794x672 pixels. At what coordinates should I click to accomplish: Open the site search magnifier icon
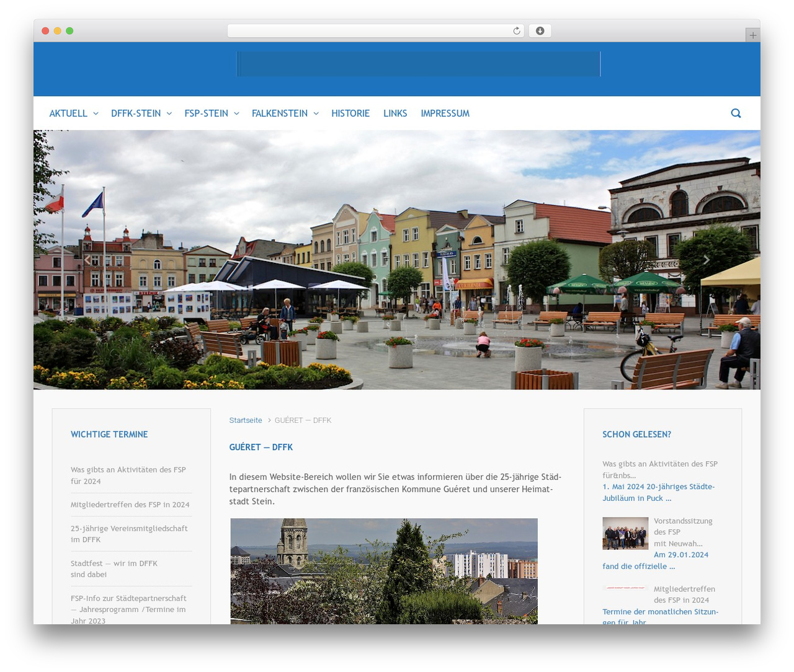tap(736, 113)
